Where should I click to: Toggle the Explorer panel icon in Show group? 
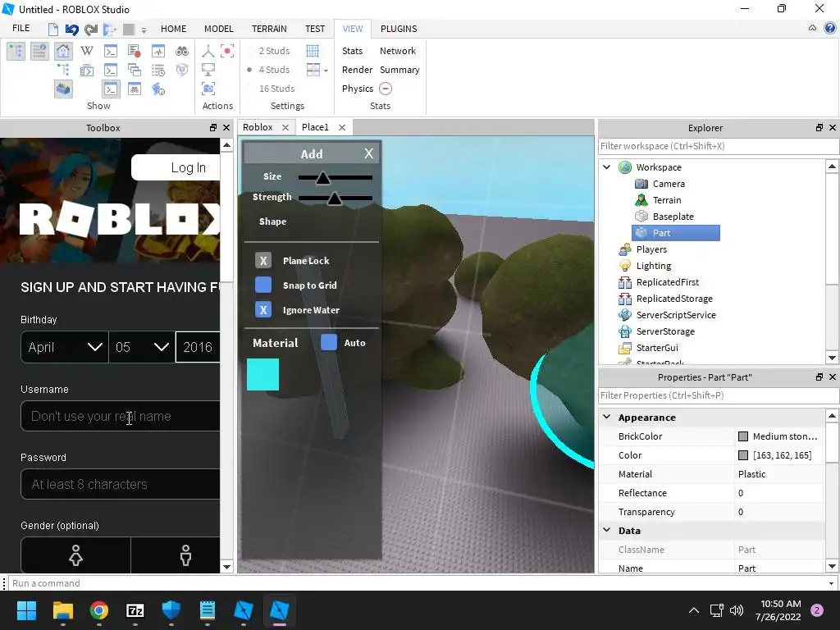coord(16,52)
